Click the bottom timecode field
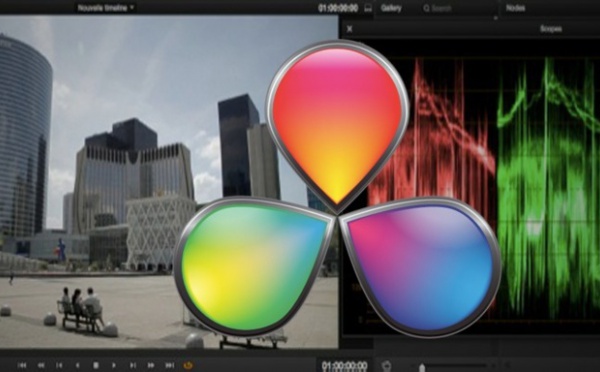 coord(344,365)
